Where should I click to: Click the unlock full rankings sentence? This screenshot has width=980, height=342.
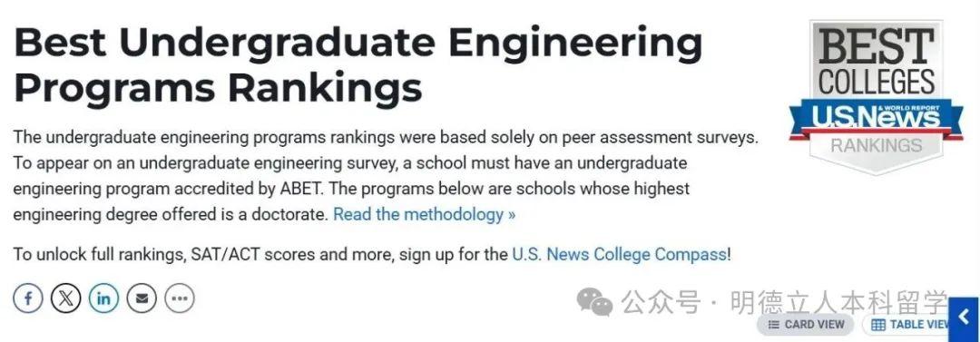click(372, 255)
